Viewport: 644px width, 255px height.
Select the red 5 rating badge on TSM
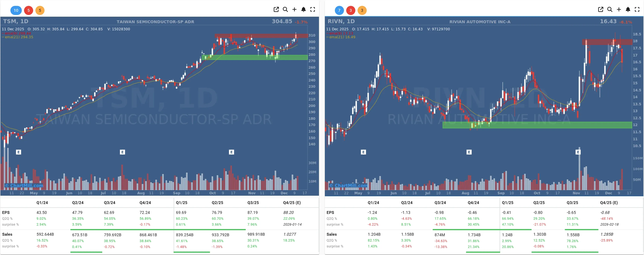tap(29, 10)
